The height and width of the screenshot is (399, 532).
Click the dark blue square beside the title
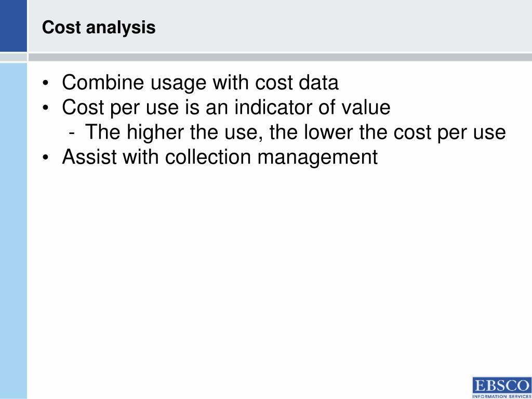[13, 26]
